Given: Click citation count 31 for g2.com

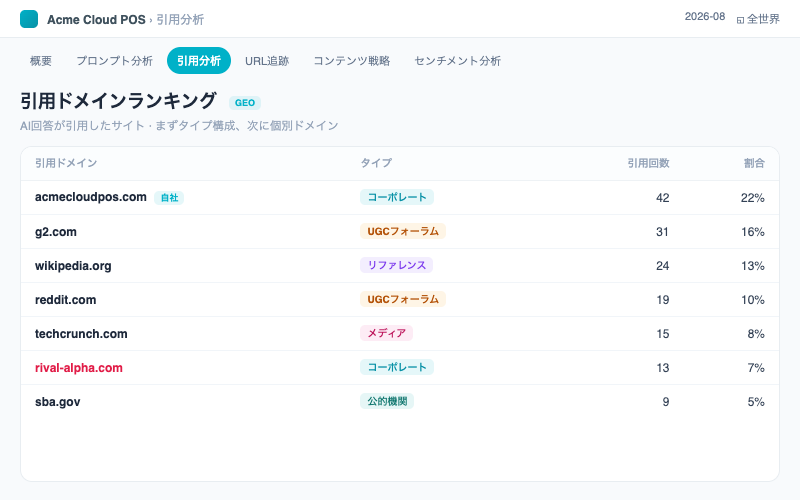Looking at the screenshot, I should (x=662, y=232).
